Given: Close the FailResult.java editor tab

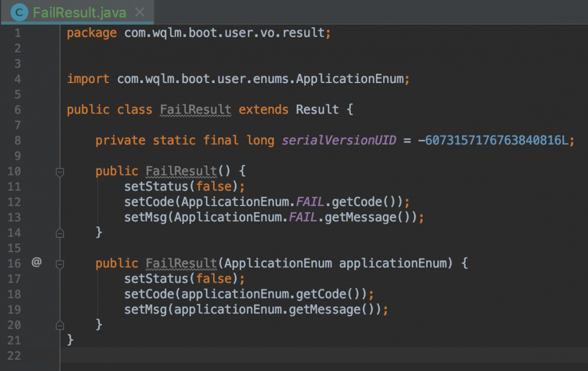Looking at the screenshot, I should [139, 12].
